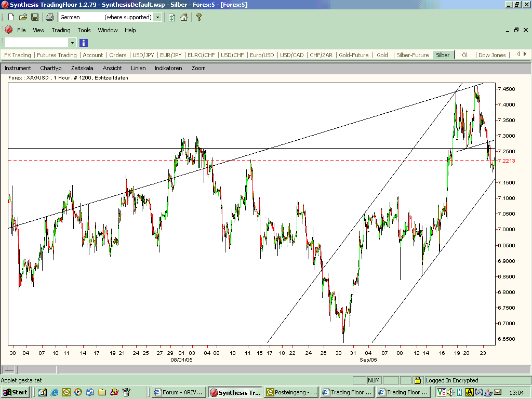Open the Zeitskala chart menu
This screenshot has width=532, height=399.
[x=82, y=68]
